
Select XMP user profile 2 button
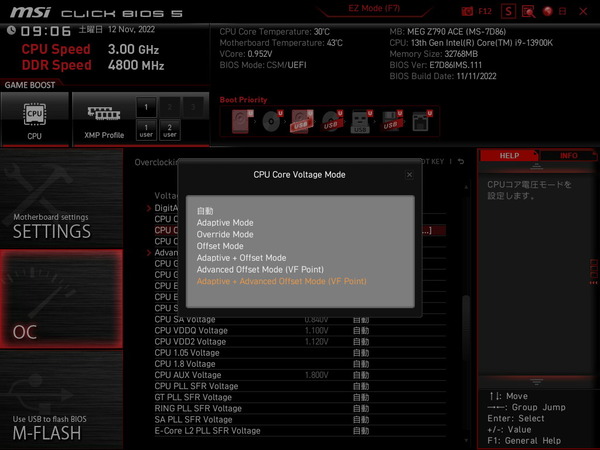pos(170,130)
